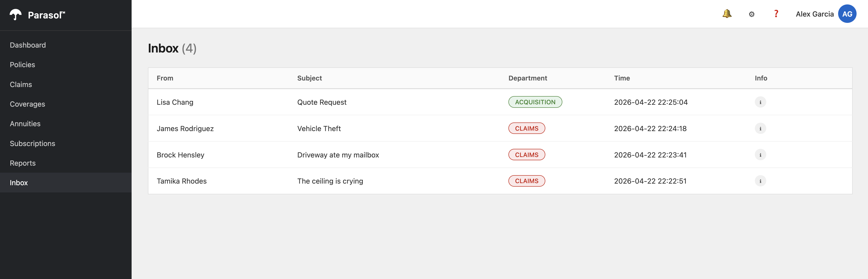Select Subscriptions in the sidebar
Screen dimensions: 868x279
pos(32,143)
